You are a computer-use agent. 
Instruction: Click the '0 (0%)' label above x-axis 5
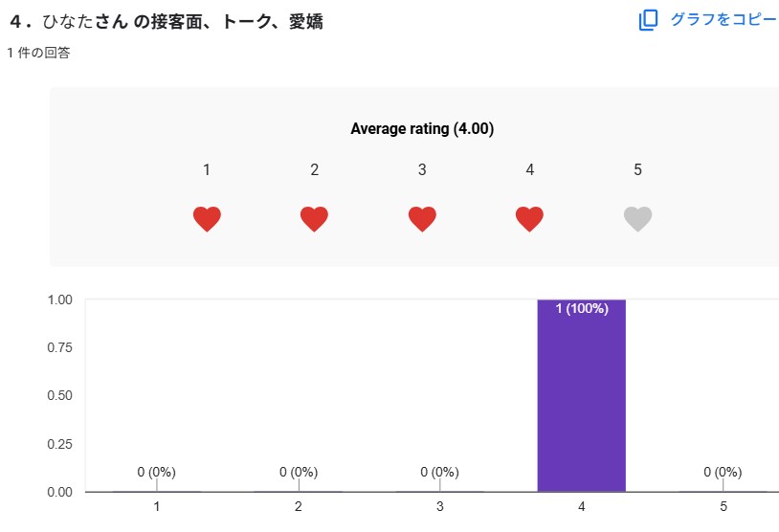pos(723,472)
